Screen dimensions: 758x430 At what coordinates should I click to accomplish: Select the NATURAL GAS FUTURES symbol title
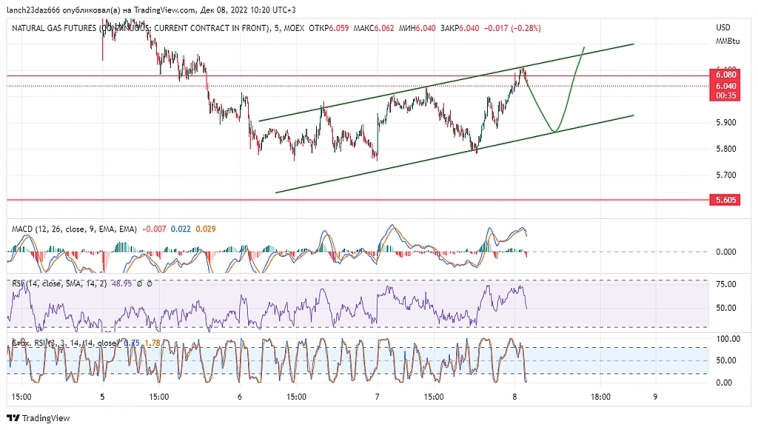[x=140, y=28]
